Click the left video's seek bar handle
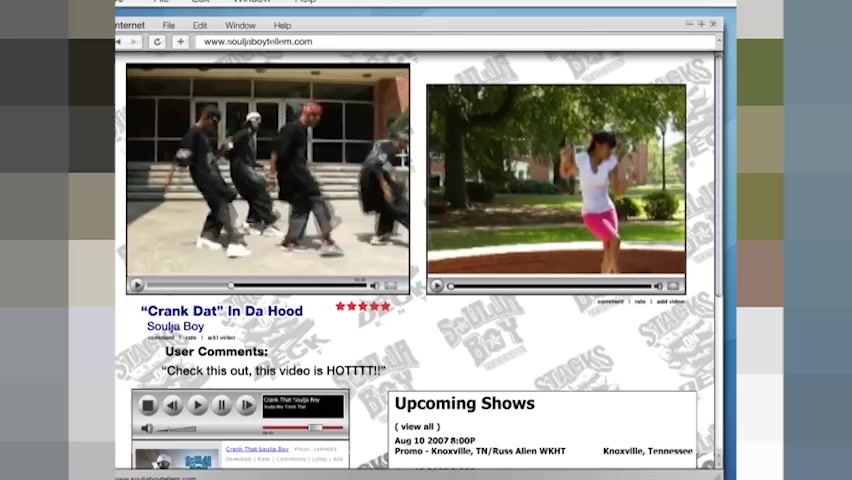Screen dimensions: 852x480 (x=231, y=285)
